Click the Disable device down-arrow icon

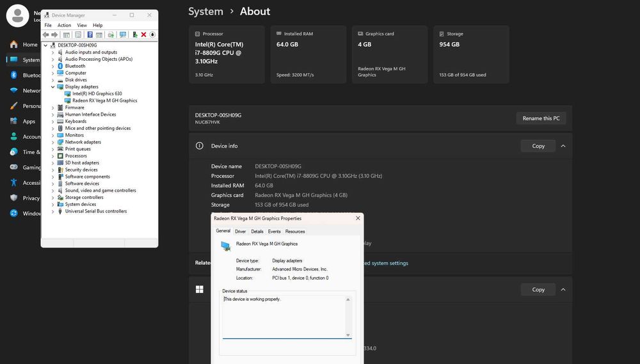click(152, 35)
